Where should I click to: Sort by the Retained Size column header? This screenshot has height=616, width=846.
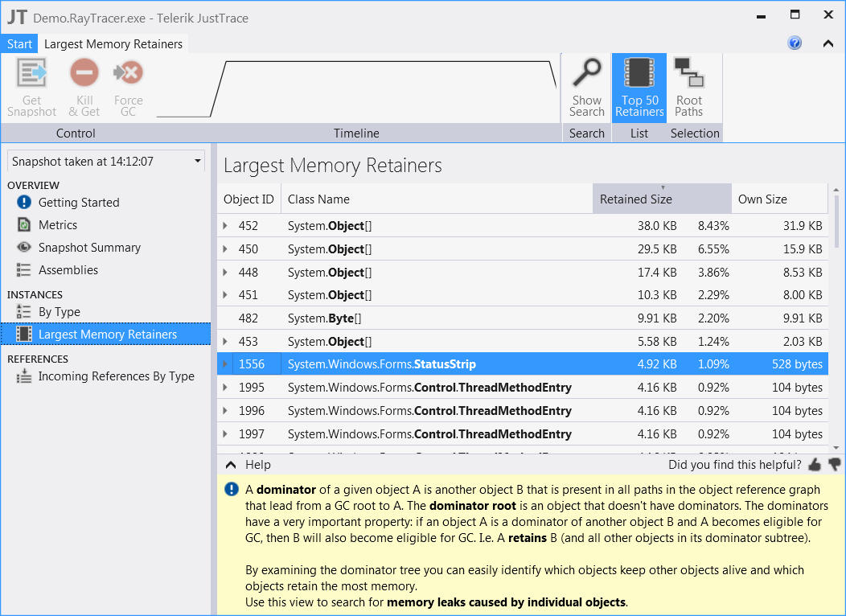(x=662, y=199)
